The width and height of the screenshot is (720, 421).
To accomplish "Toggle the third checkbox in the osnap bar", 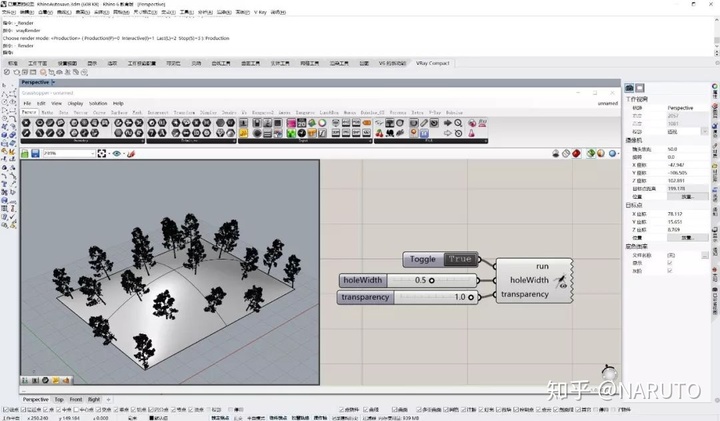I will point(46,410).
